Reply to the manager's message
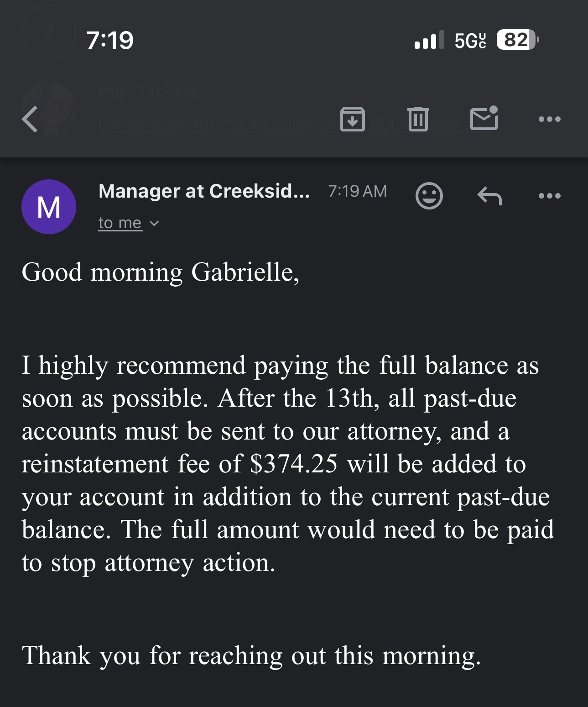This screenshot has height=707, width=588. 489,196
